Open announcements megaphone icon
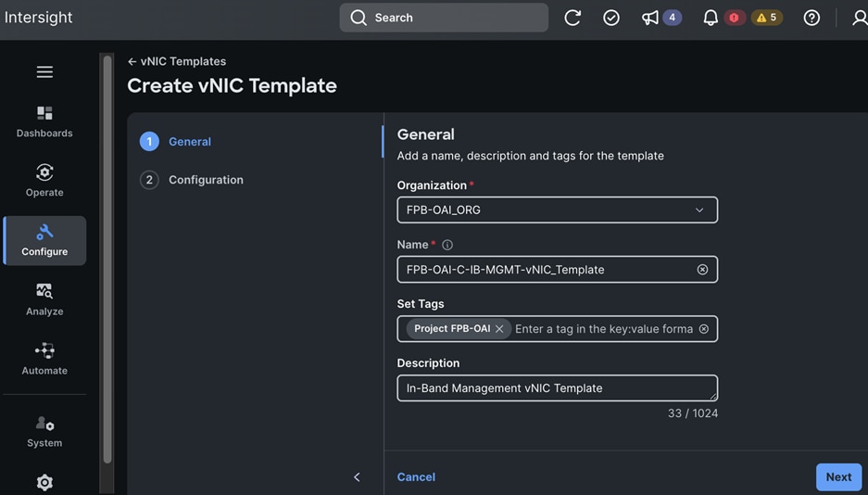 [x=650, y=18]
